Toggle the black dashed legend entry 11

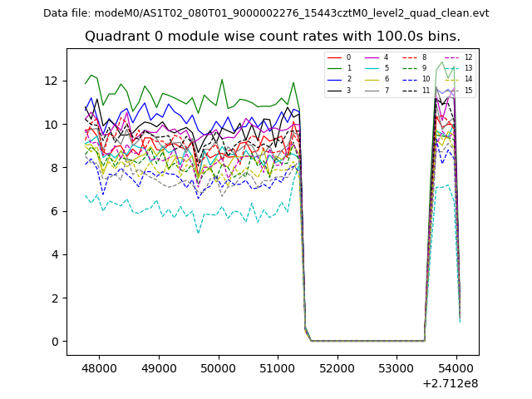[x=410, y=90]
